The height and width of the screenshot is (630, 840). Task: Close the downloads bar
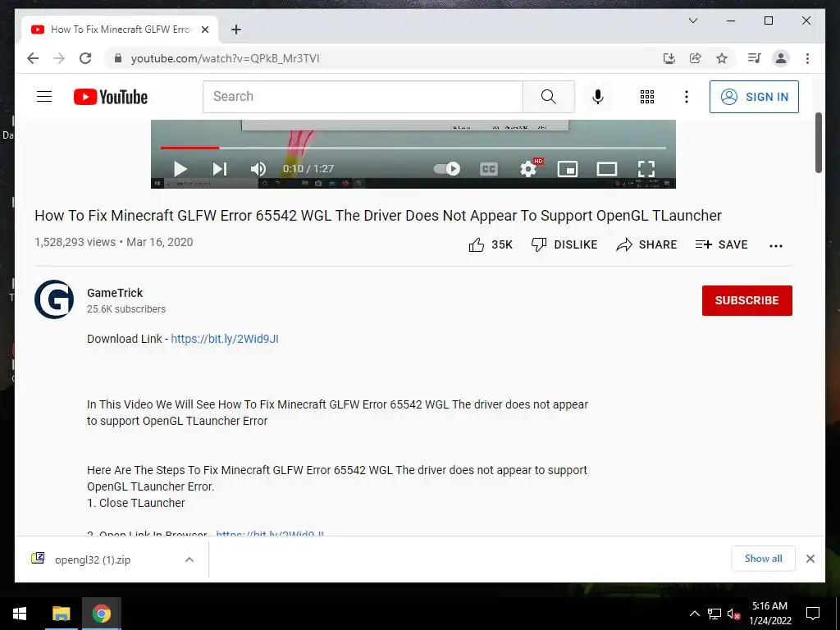click(810, 559)
